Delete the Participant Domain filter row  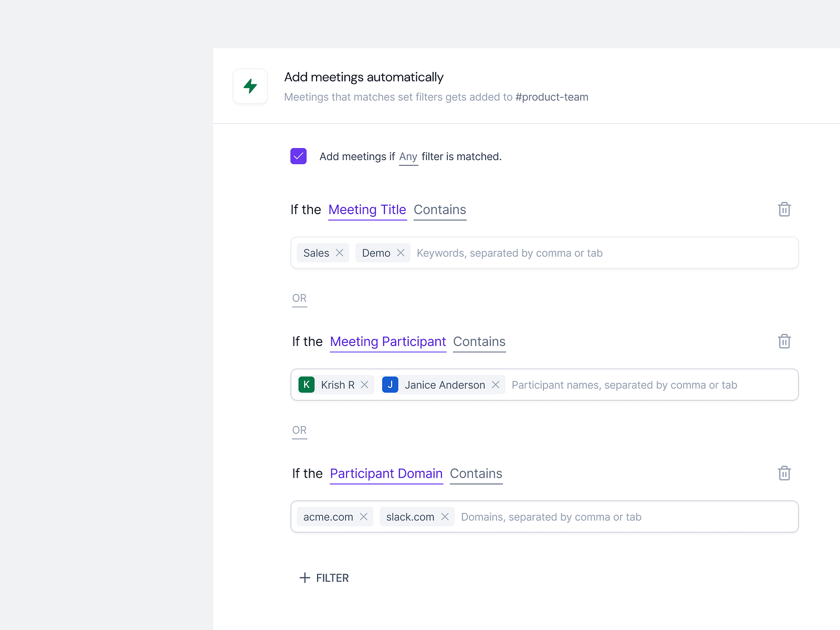click(784, 473)
